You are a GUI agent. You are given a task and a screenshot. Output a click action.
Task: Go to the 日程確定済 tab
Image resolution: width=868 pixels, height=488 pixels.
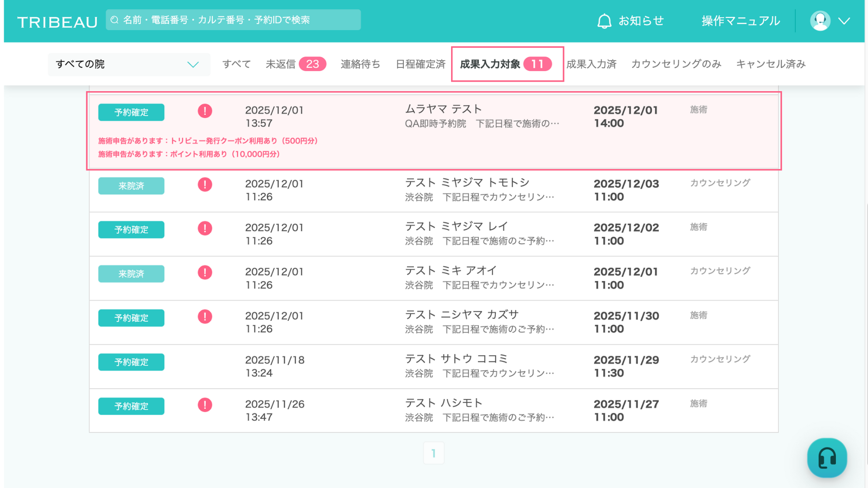click(420, 64)
